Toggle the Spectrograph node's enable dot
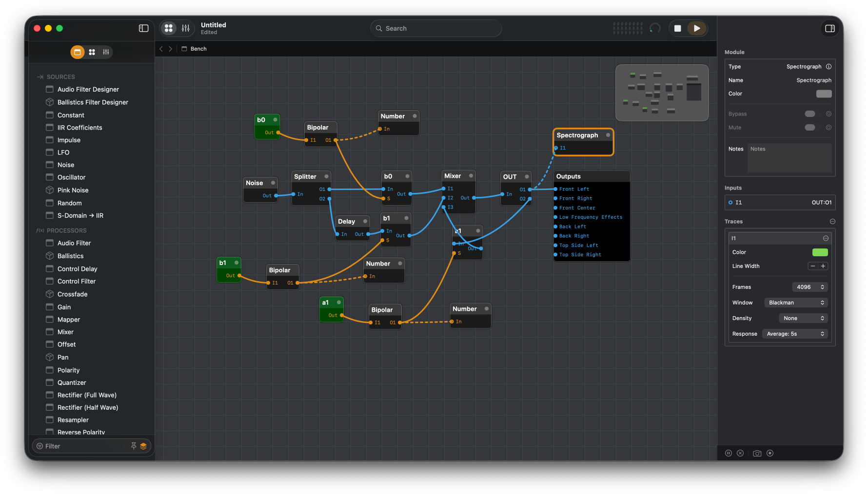 (x=608, y=135)
